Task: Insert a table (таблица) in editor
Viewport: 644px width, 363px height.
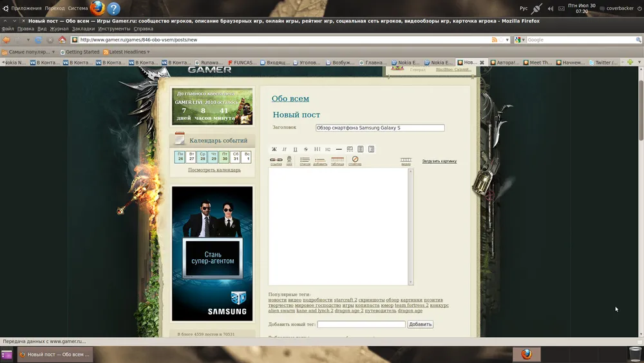Action: tap(337, 161)
